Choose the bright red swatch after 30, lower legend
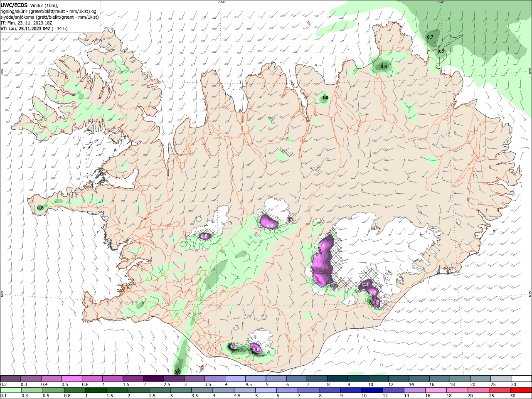This screenshot has height=399, width=532. coord(521,390)
